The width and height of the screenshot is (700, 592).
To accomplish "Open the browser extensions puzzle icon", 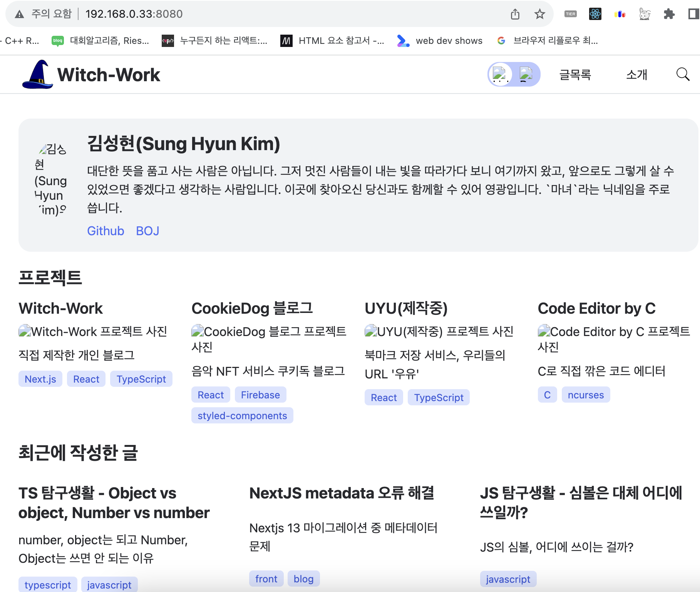I will pyautogui.click(x=669, y=14).
